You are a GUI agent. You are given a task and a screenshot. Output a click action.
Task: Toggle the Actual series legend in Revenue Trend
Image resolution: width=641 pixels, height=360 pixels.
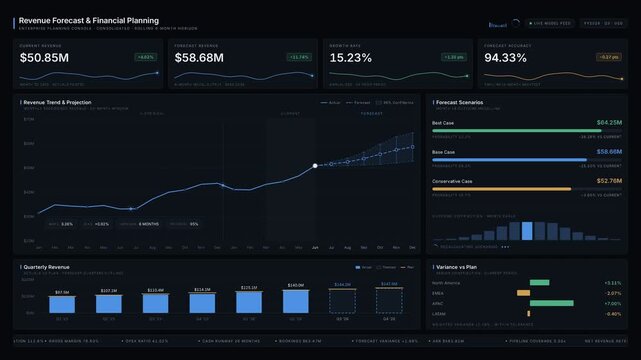tap(331, 103)
